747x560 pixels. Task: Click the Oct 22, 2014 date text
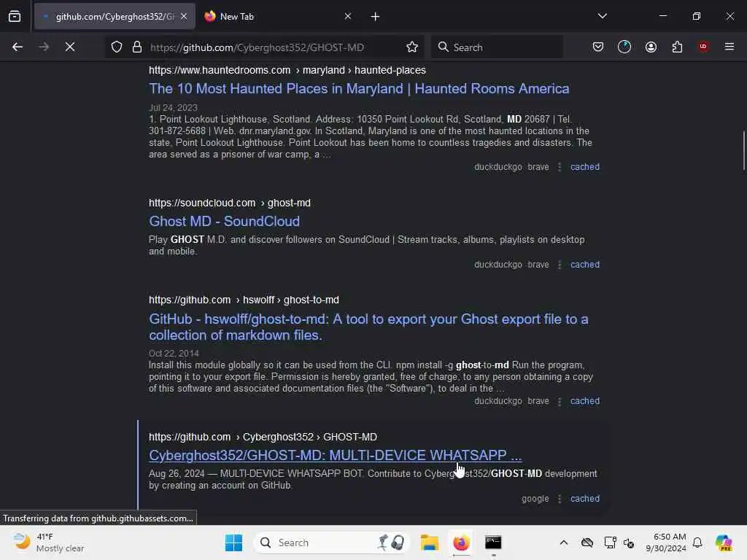coord(174,354)
